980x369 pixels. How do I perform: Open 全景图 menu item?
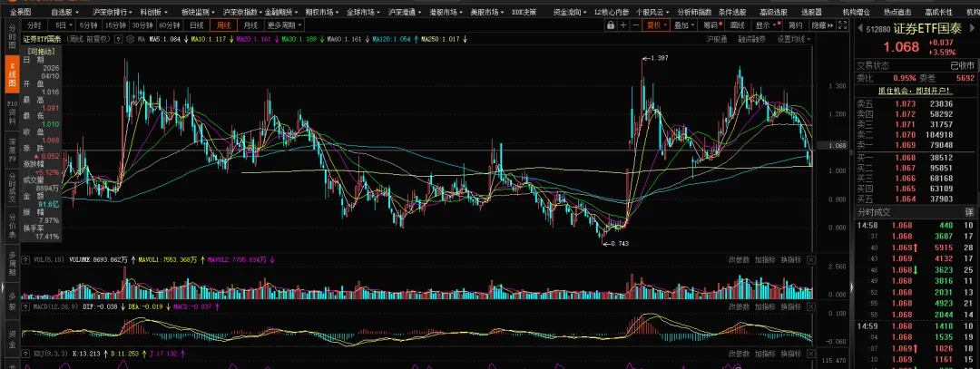coord(20,12)
